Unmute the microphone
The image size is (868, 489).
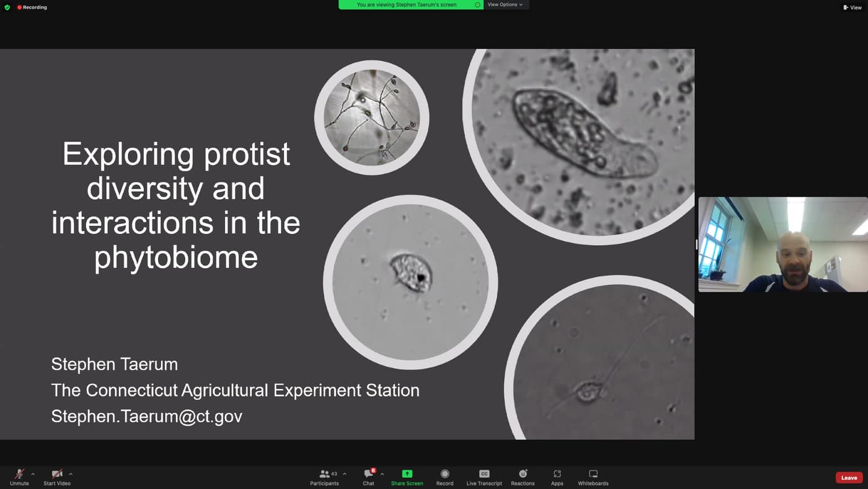(x=19, y=477)
